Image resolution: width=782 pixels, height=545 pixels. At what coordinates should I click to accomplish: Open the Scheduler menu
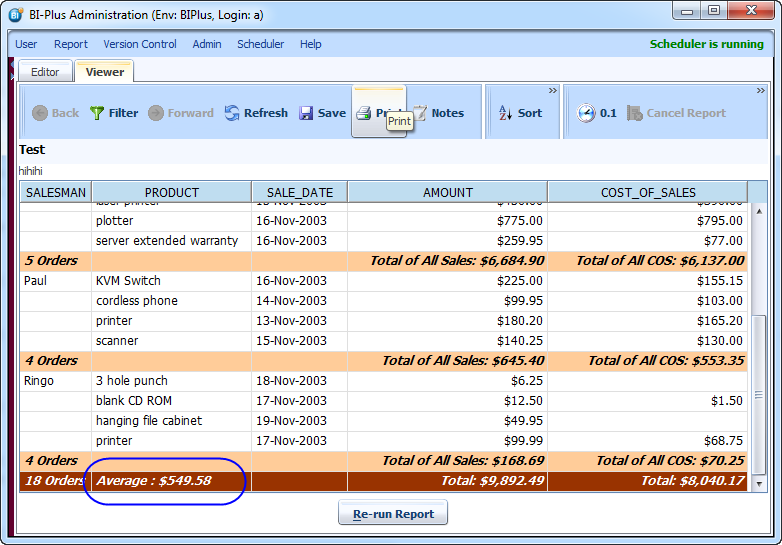(x=260, y=44)
